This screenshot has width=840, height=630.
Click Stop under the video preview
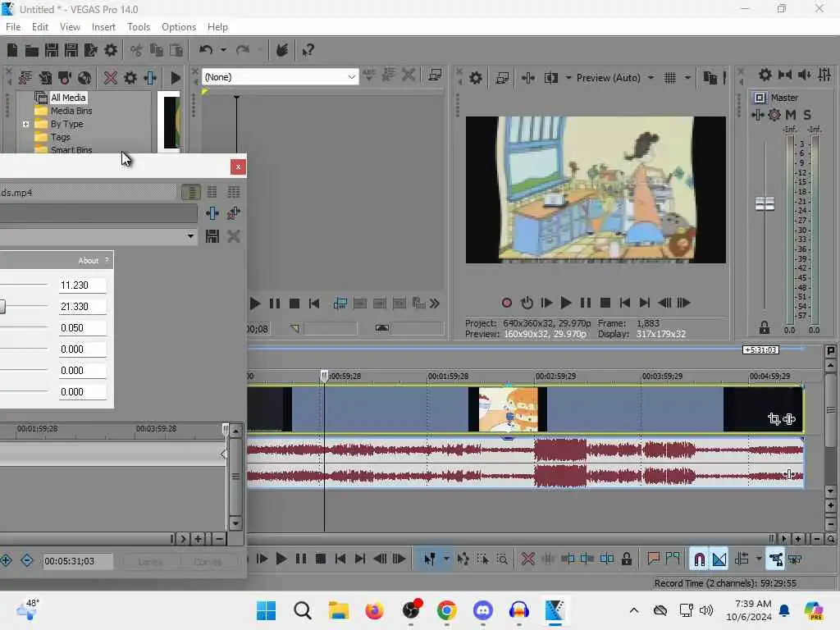[x=605, y=303]
